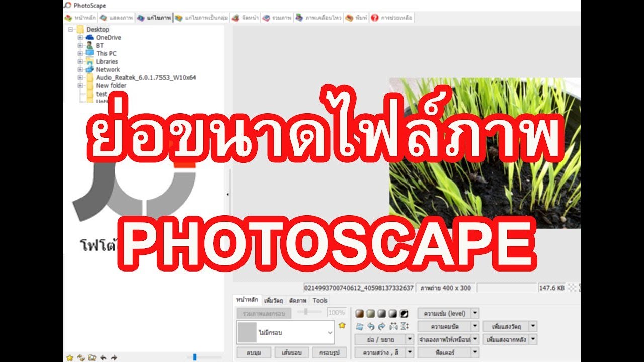Click the blue arbitrary rotate icon
The image size is (644, 362).
pyautogui.click(x=359, y=326)
